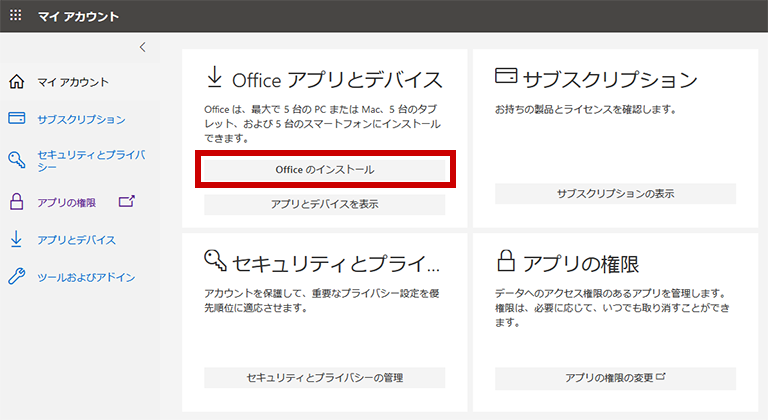Click the アプリの権限 card title

[x=581, y=264]
